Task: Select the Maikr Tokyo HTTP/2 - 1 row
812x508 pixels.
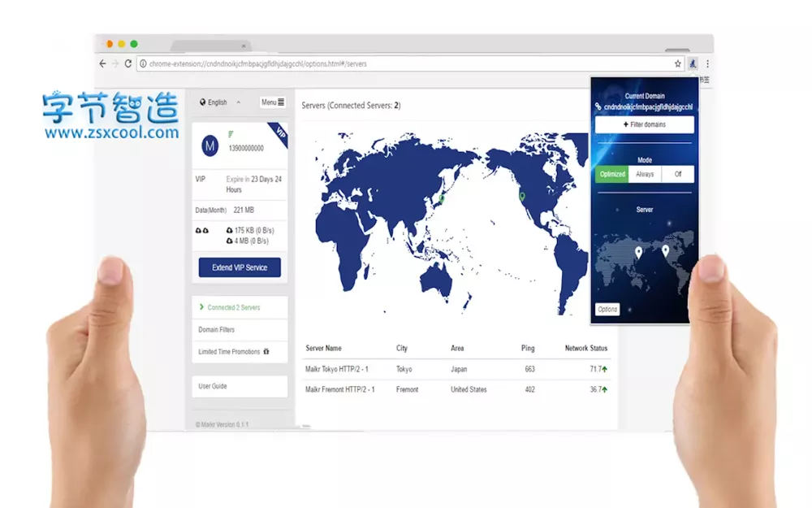Action: tap(456, 369)
